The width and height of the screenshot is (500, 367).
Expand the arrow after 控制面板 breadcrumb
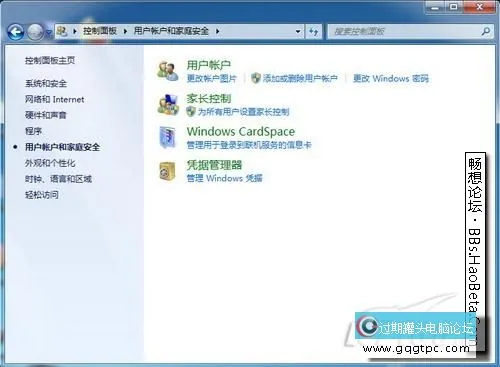(x=125, y=31)
